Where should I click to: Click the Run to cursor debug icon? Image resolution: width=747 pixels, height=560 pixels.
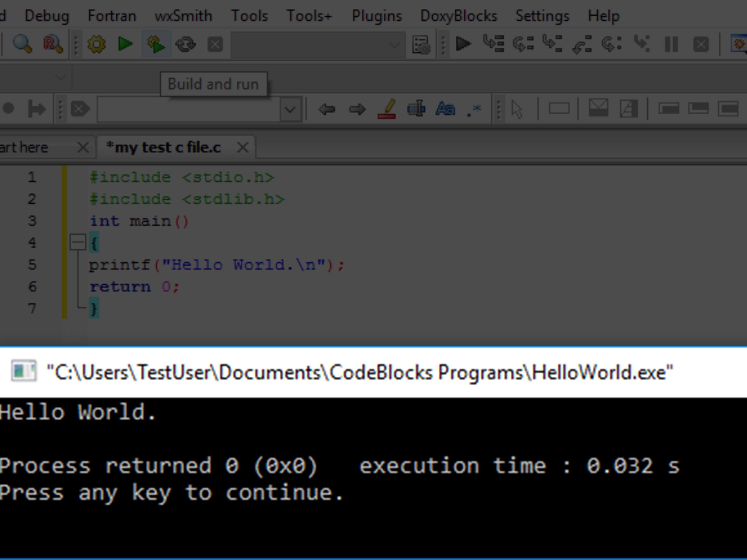tap(493, 44)
